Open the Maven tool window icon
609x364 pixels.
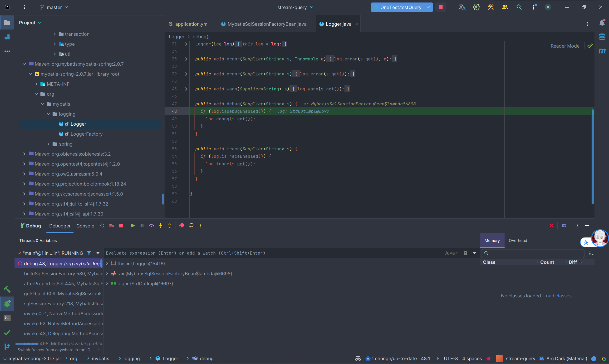coord(602,51)
